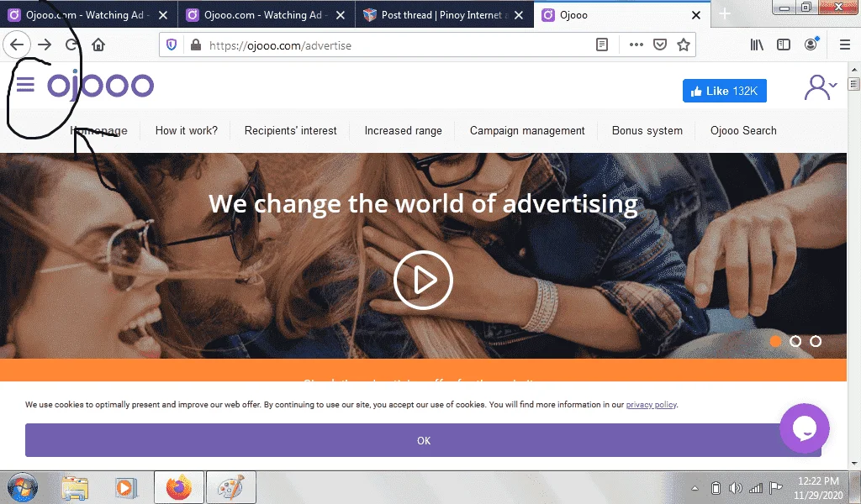Open Action Center flag icon

click(776, 487)
